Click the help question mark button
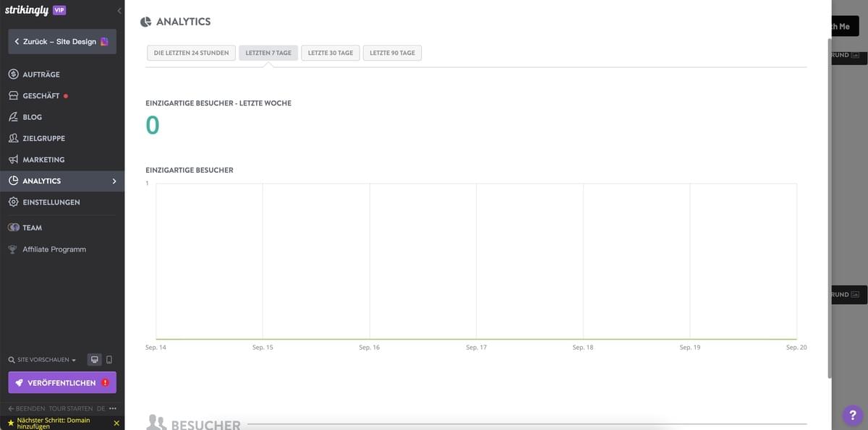Screen dimensions: 868x430 pyautogui.click(x=851, y=415)
